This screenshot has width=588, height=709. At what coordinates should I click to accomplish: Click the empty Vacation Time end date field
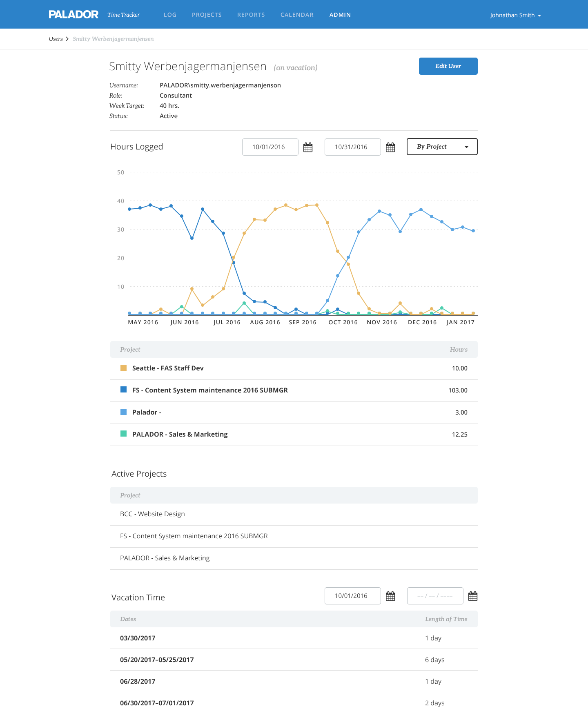pyautogui.click(x=435, y=596)
